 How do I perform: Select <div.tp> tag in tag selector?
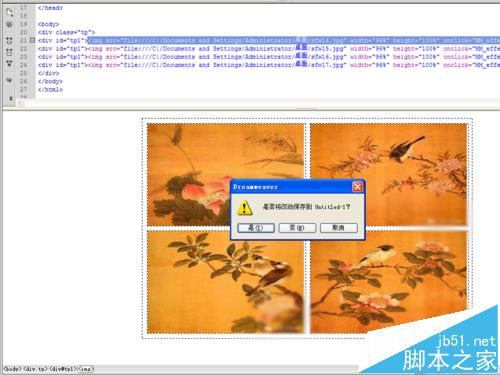point(35,369)
